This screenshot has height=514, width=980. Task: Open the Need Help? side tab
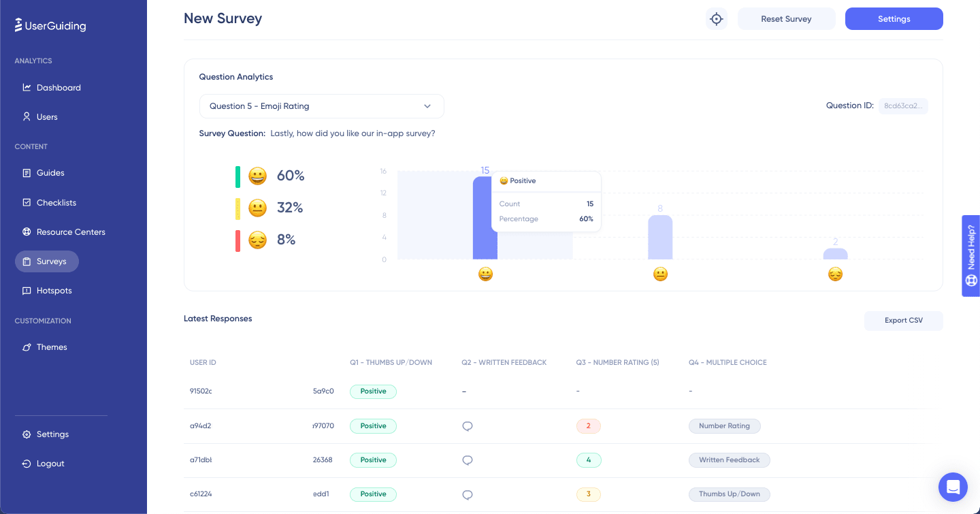pos(970,255)
